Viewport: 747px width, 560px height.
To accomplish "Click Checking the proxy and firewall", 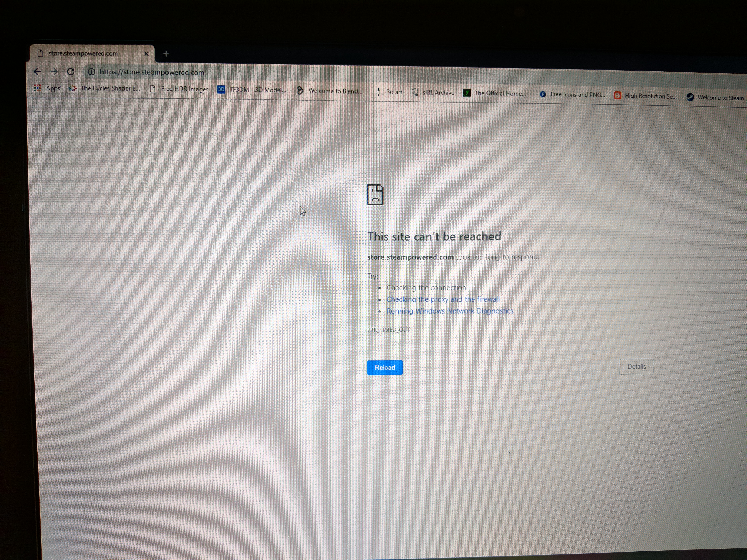I will [443, 299].
